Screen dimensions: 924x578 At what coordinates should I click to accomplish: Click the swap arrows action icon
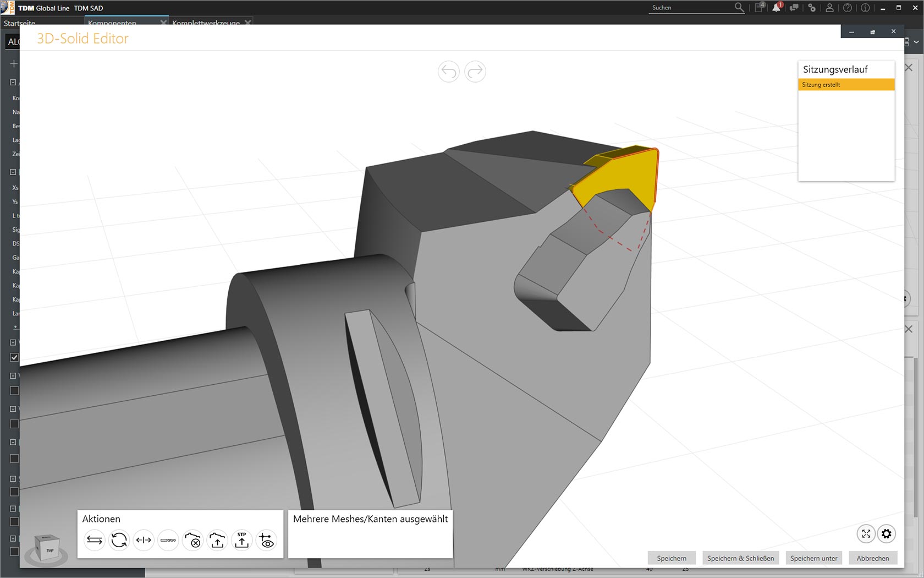95,541
